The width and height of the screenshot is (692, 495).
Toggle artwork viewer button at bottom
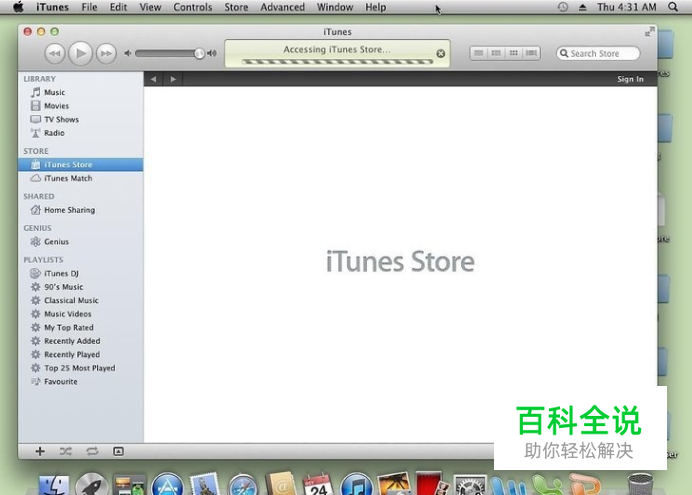[118, 451]
